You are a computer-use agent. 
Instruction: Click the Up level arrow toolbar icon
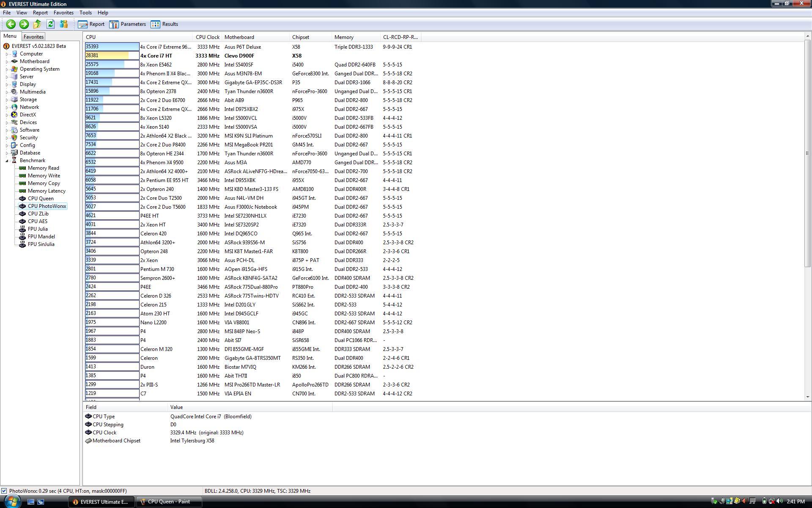coord(37,24)
